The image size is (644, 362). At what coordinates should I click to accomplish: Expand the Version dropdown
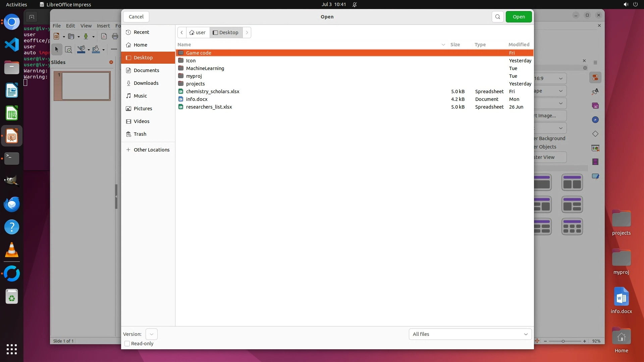click(x=151, y=334)
